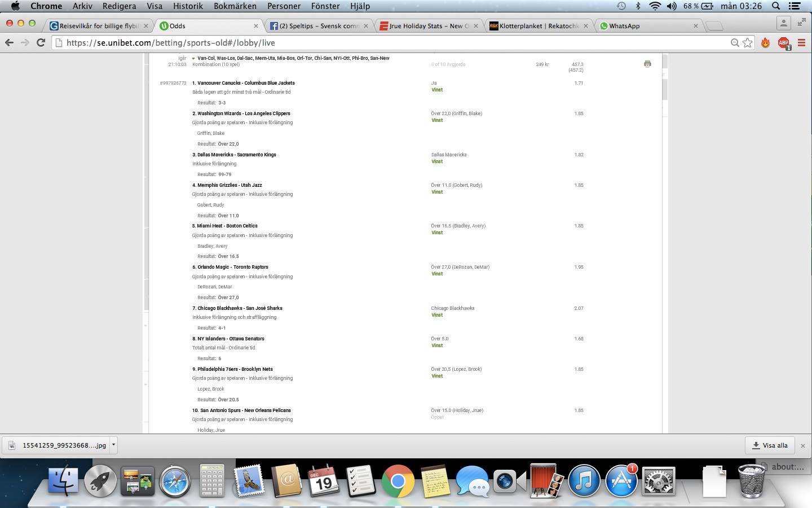Image resolution: width=812 pixels, height=508 pixels.
Task: Open Spotlight search in menu bar
Action: pos(776,6)
